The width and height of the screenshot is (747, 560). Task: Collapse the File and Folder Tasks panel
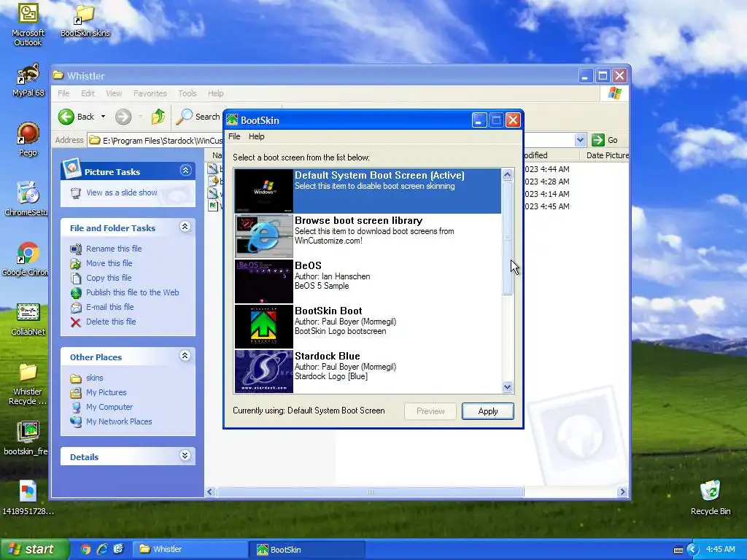click(x=185, y=227)
